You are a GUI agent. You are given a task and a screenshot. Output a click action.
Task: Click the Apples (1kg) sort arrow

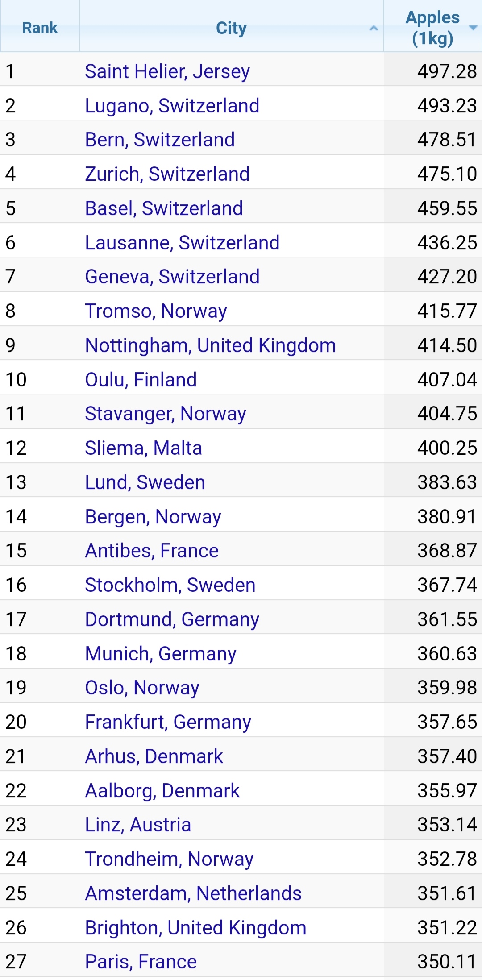(x=473, y=28)
